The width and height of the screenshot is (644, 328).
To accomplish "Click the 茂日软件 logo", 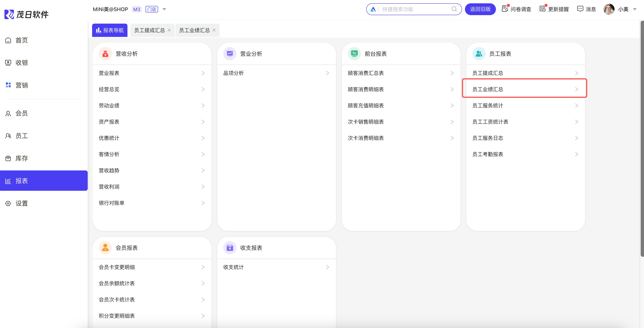I will (27, 14).
